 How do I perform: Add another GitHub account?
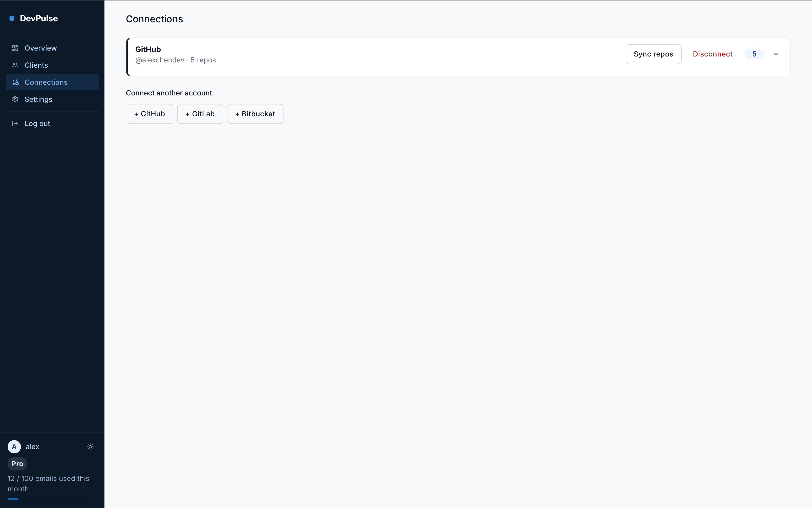tap(150, 114)
